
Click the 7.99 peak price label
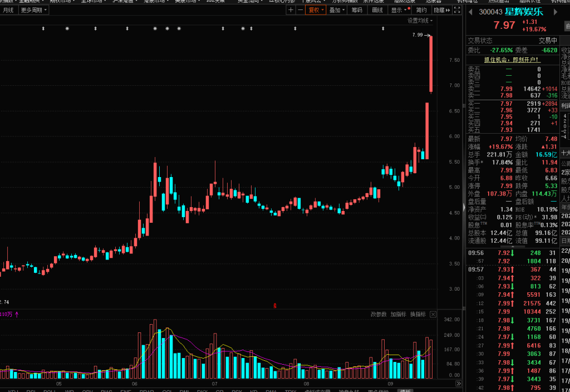pos(417,35)
